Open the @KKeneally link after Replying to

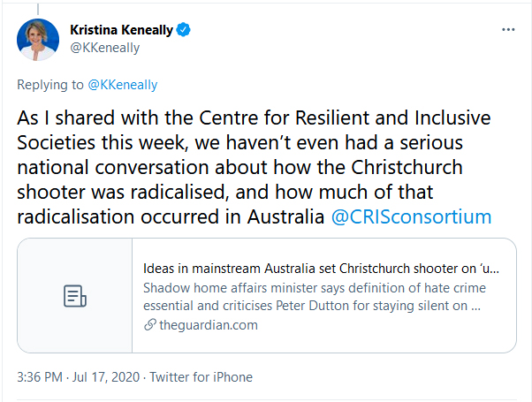pos(123,85)
